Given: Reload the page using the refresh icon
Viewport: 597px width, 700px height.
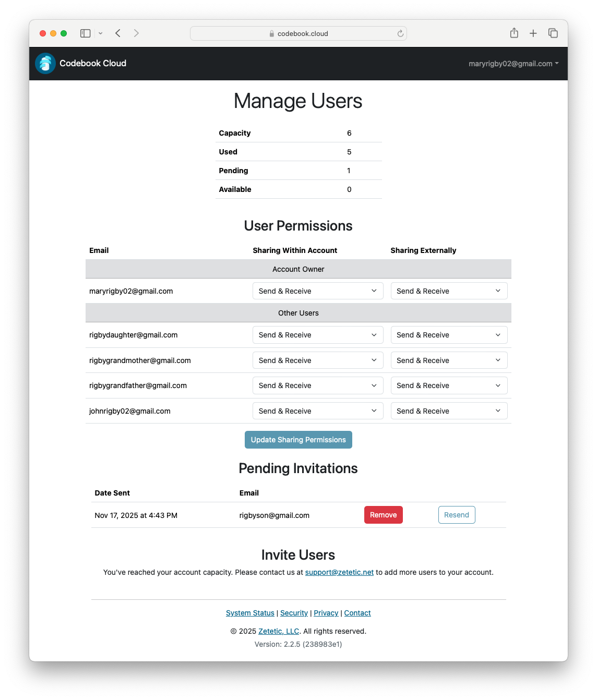Looking at the screenshot, I should pos(400,33).
